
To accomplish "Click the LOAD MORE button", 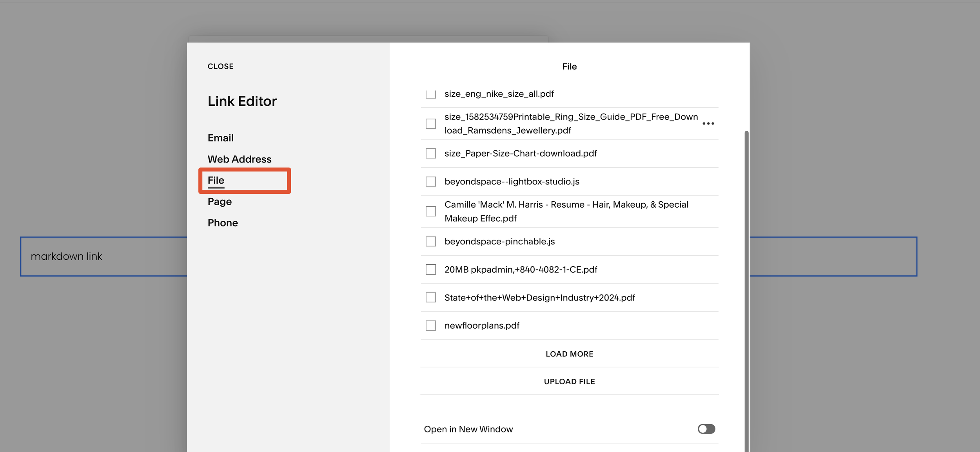I will click(x=569, y=353).
